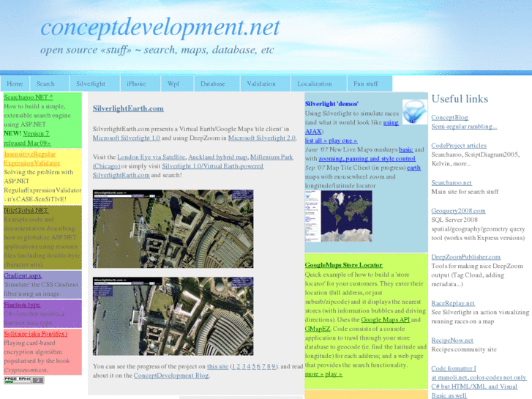Screen dimensions: 532x399
Task: Open the Searcharoo.net useful link
Action: pos(452,183)
